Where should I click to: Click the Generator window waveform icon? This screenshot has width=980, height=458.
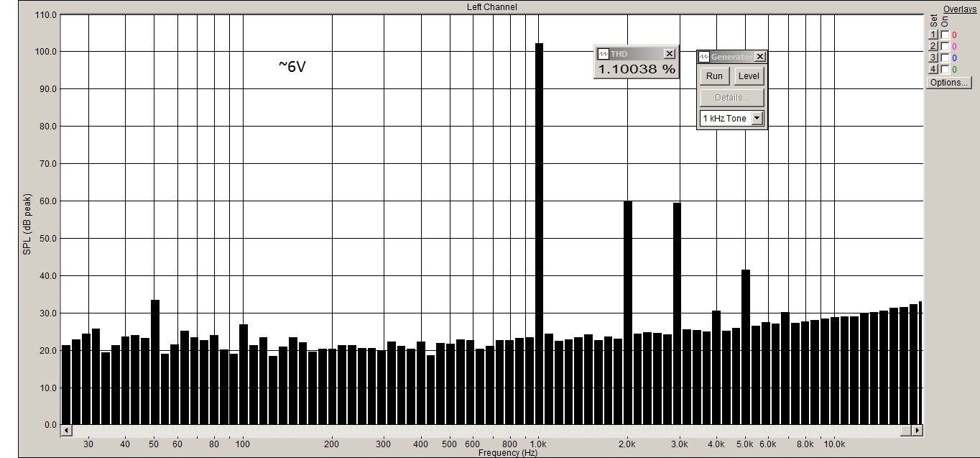pos(704,57)
